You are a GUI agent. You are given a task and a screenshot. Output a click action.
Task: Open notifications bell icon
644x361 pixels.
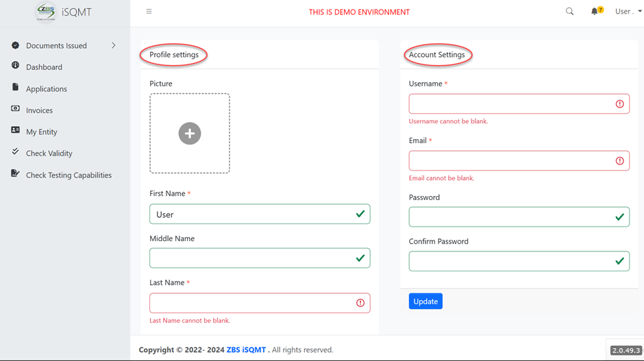(x=595, y=12)
